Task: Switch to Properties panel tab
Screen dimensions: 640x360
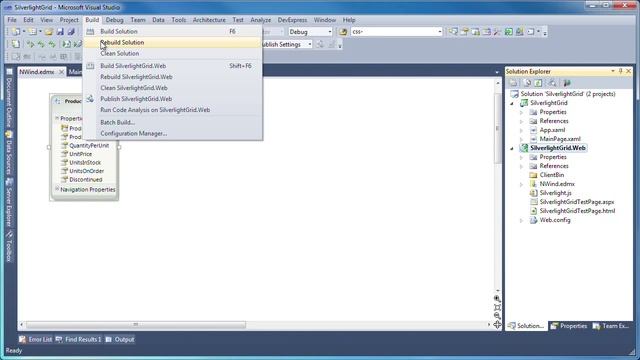Action: 569,326
